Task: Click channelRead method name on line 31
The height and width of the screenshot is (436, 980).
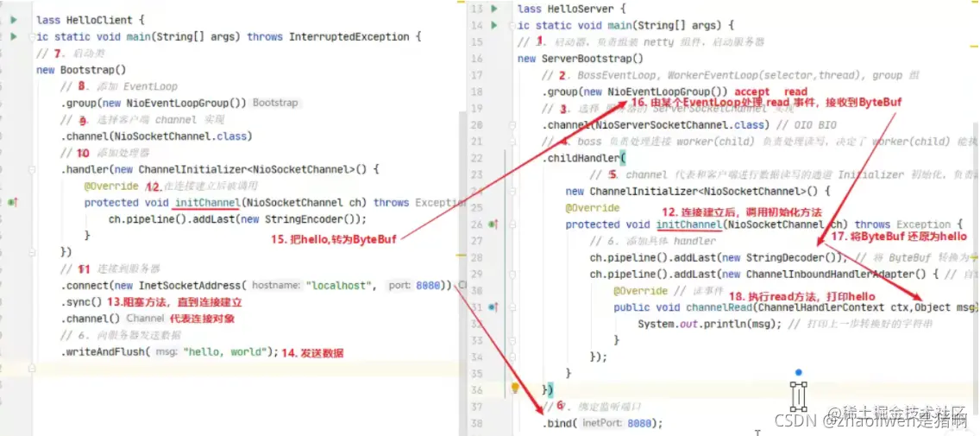Action: click(718, 307)
